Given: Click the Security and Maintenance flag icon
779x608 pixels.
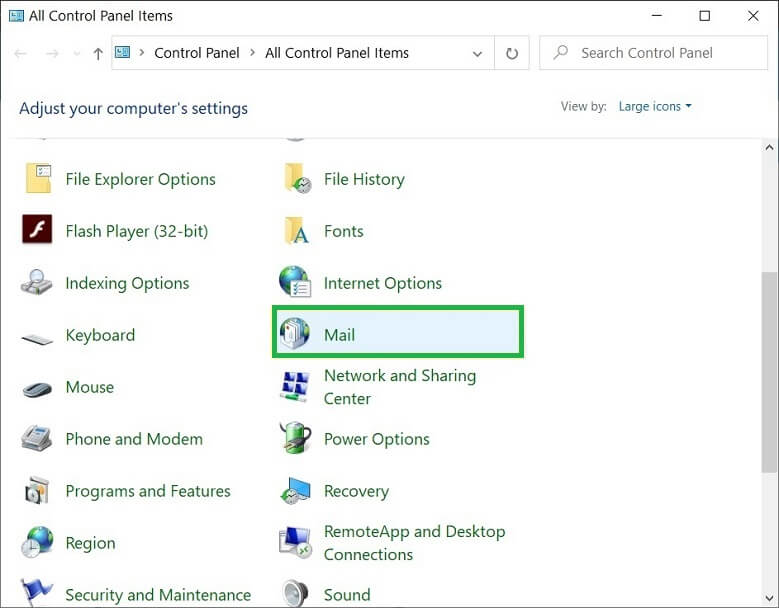Looking at the screenshot, I should pos(37,592).
